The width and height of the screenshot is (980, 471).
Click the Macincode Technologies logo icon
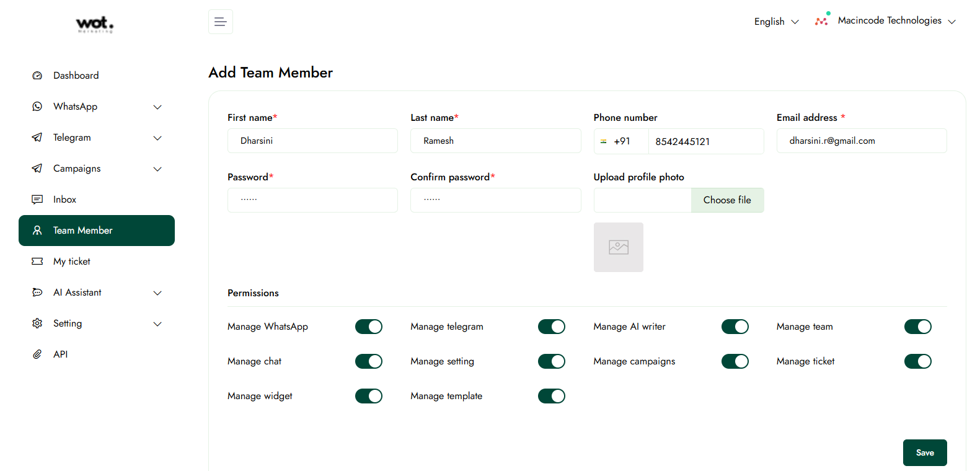pos(821,21)
